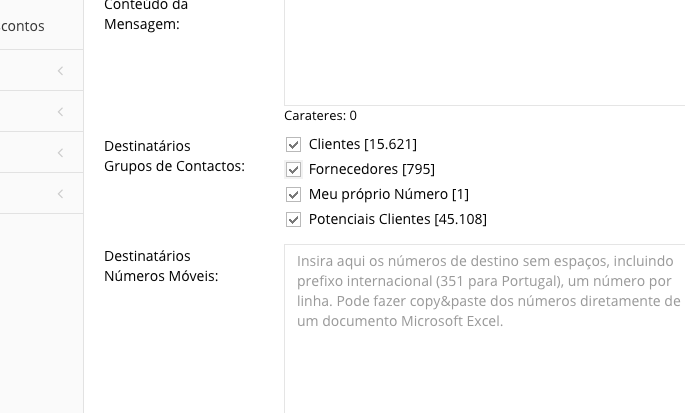This screenshot has width=685, height=413.
Task: Click the 'Potenciais Clientes [45.108]' label
Action: [398, 219]
